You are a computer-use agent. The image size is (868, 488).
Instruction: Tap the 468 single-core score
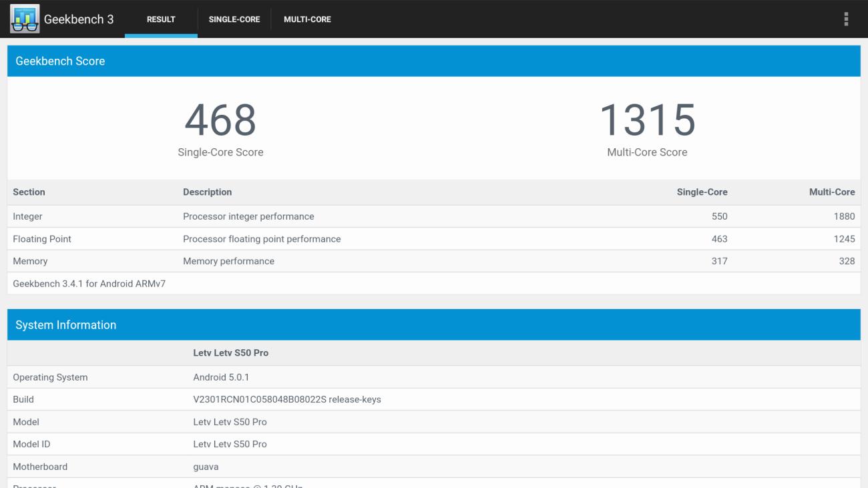220,120
